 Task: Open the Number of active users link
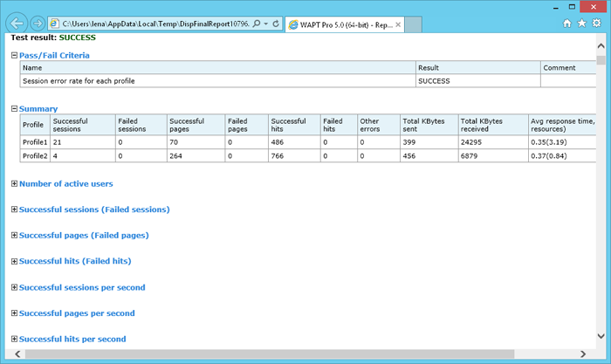[65, 183]
